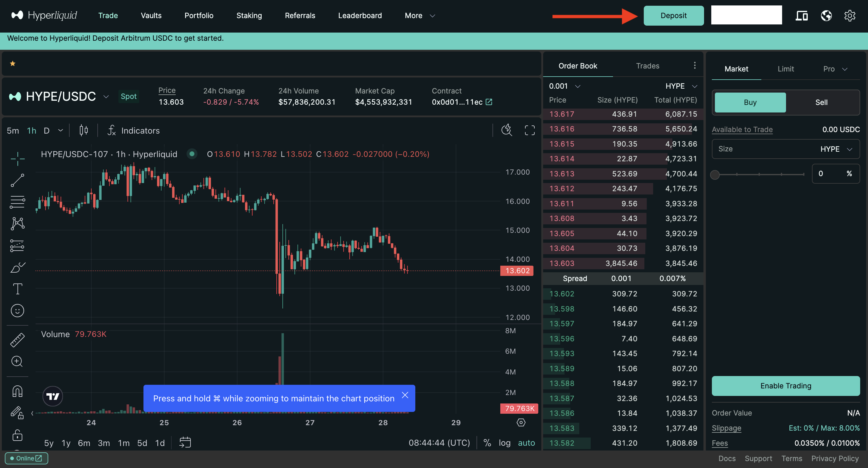The image size is (868, 468).
Task: Open HYPE/USDC pair selector dropdown
Action: click(x=106, y=97)
